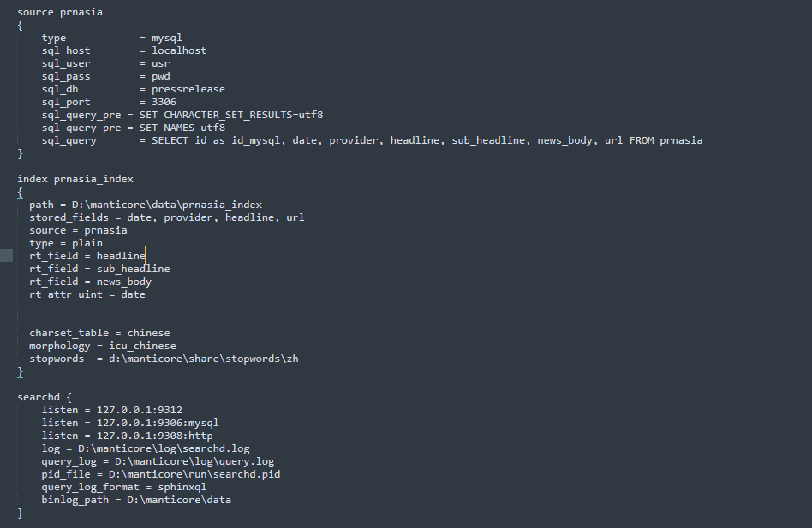812x528 pixels.
Task: Click the binlog_path D:\manticore\data line
Action: pos(136,500)
